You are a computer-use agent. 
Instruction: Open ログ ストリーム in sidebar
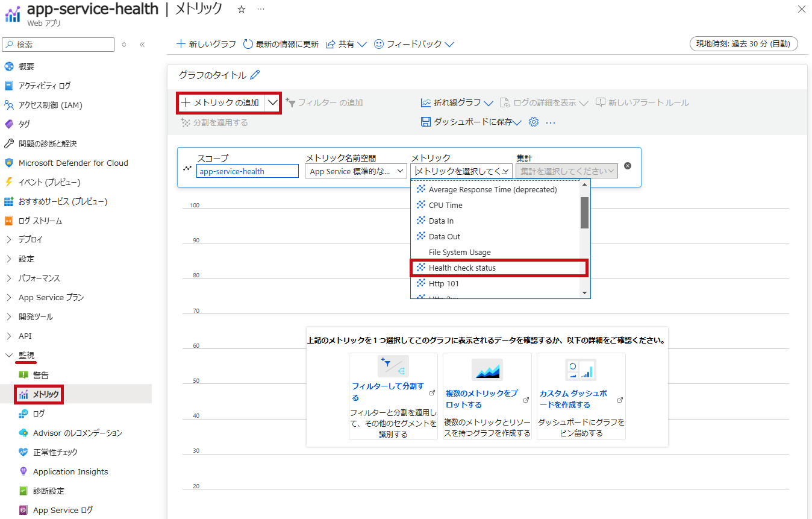click(40, 221)
